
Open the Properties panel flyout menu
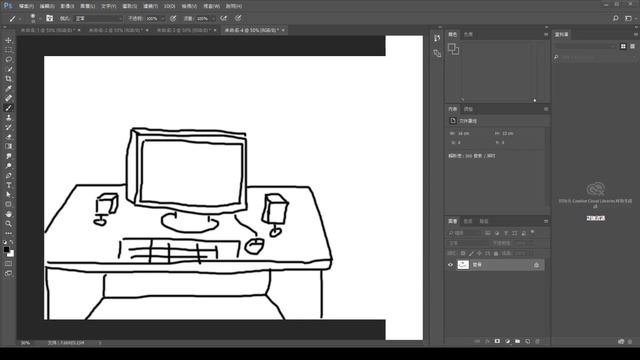coord(546,109)
